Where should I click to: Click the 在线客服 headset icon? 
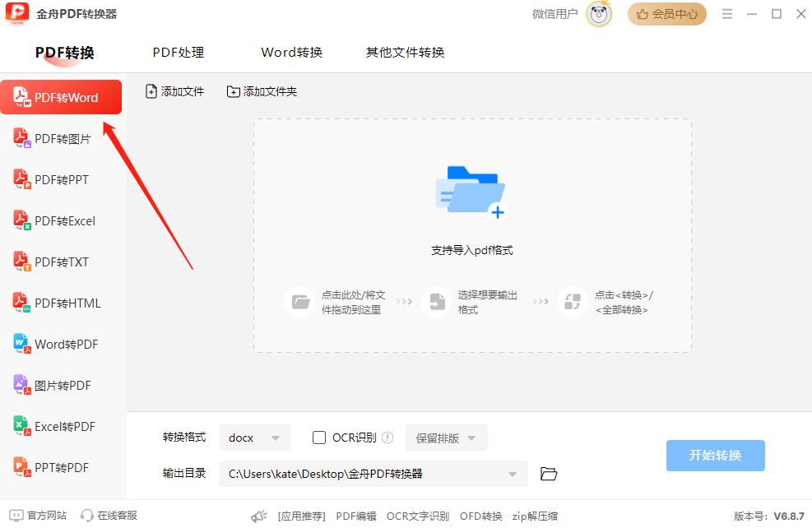pos(87,516)
